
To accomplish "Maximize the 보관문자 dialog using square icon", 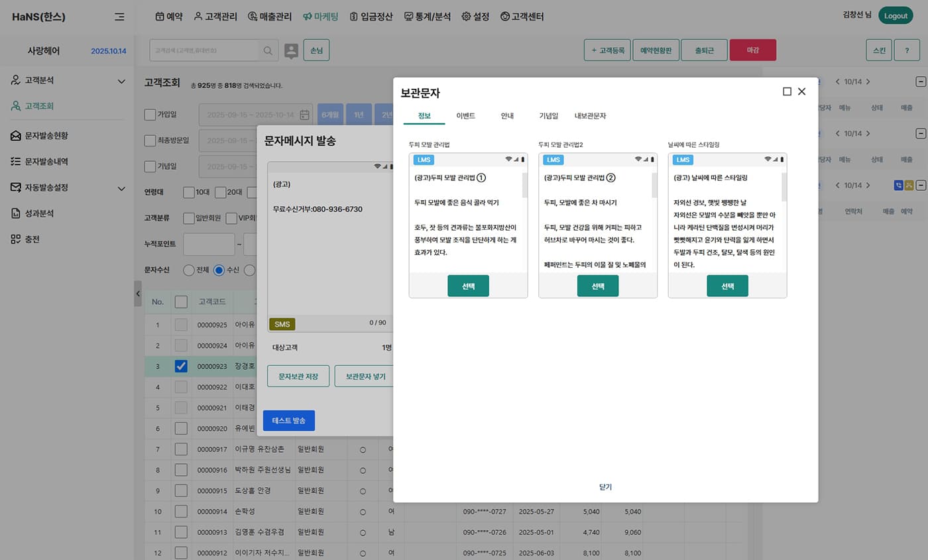I will (787, 91).
